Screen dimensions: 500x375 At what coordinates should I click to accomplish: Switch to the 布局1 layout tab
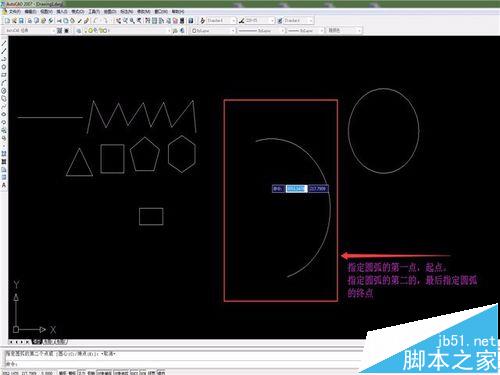pos(49,342)
